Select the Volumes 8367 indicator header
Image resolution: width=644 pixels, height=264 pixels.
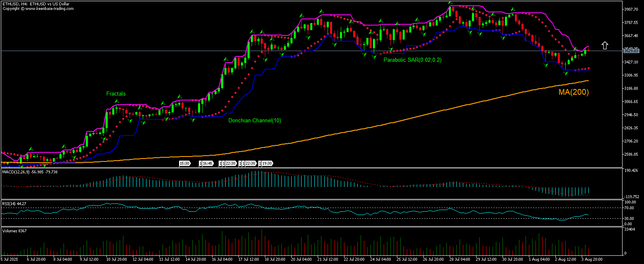(14, 231)
